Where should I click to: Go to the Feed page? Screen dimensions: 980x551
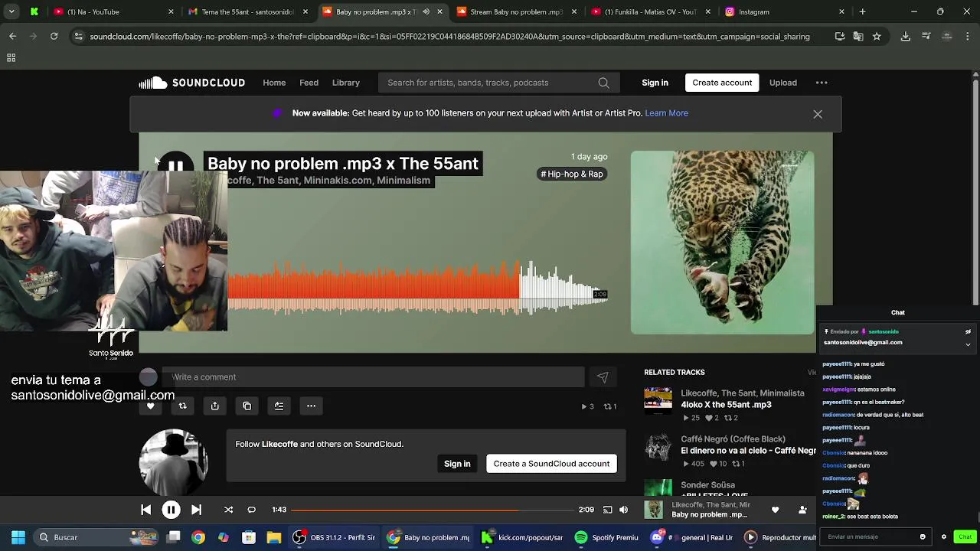click(x=309, y=83)
